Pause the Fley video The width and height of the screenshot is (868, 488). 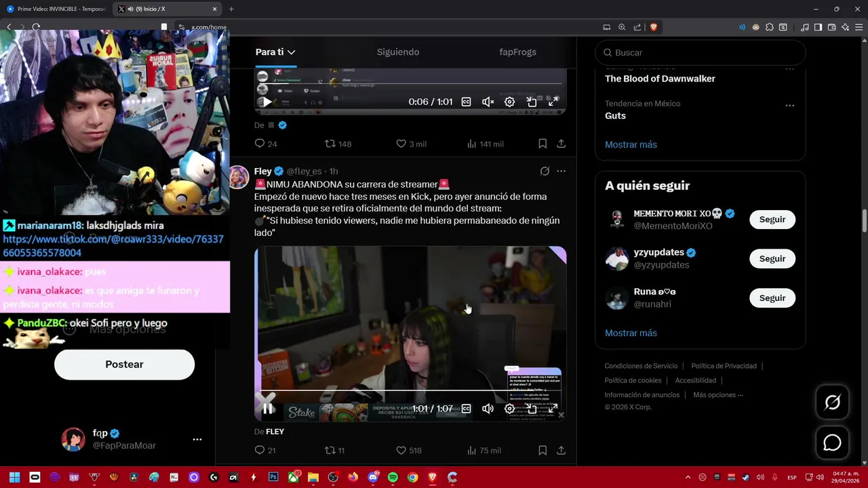click(x=268, y=408)
